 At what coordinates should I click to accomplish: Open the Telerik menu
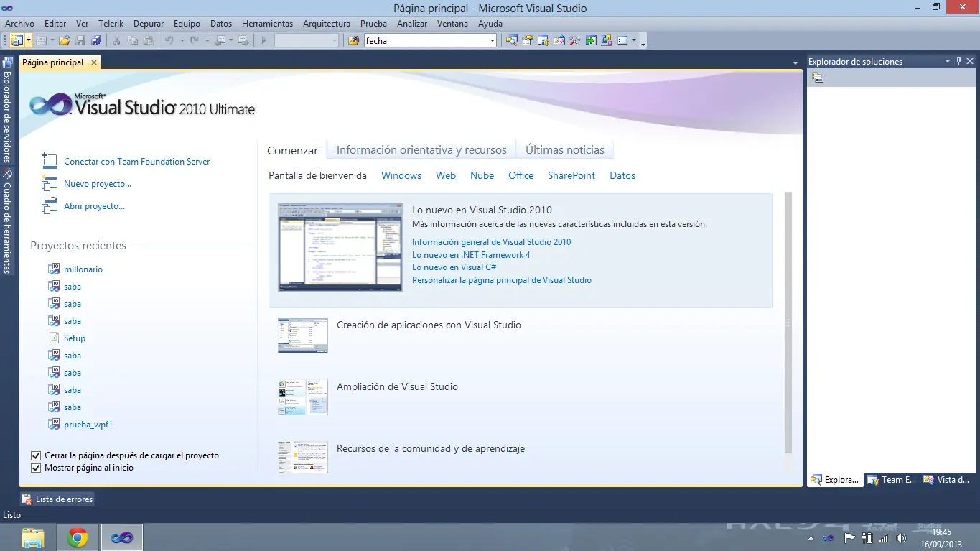[111, 24]
